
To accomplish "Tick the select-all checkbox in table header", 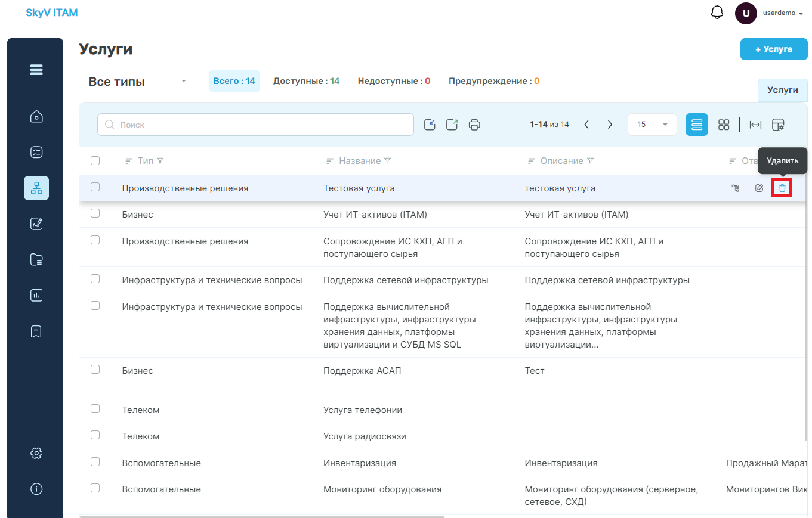I will [x=95, y=160].
